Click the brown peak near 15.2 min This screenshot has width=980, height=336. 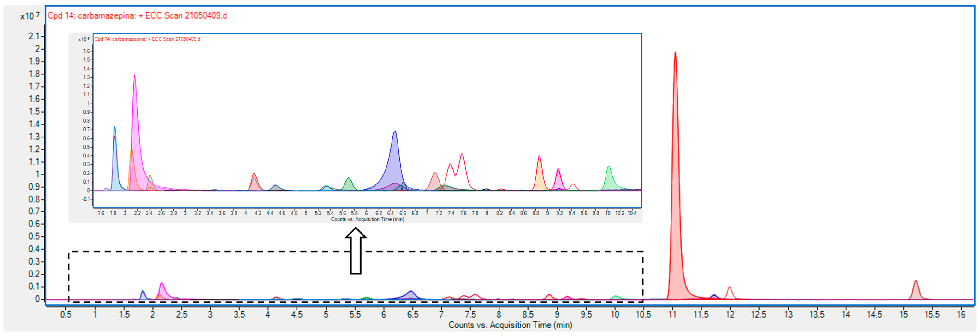tap(916, 291)
